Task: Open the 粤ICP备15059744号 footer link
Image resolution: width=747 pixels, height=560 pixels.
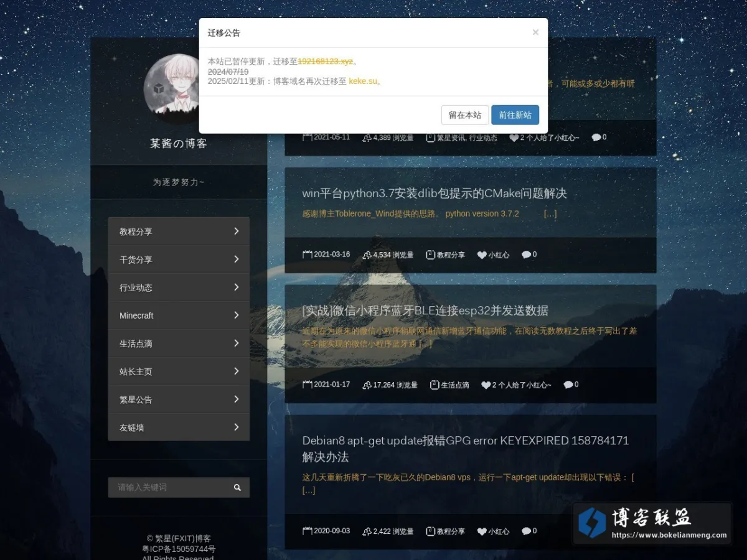Action: click(x=179, y=549)
